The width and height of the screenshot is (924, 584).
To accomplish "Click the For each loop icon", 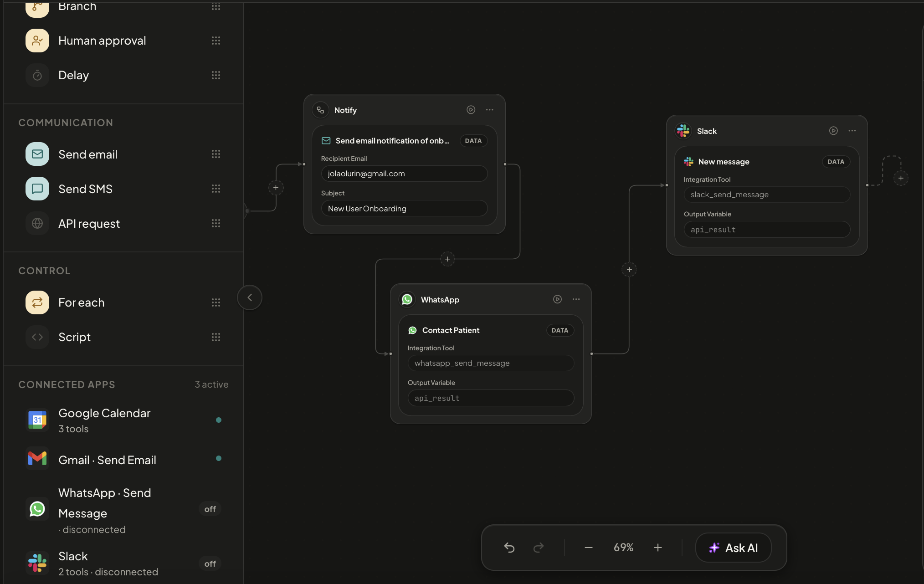I will [x=37, y=302].
